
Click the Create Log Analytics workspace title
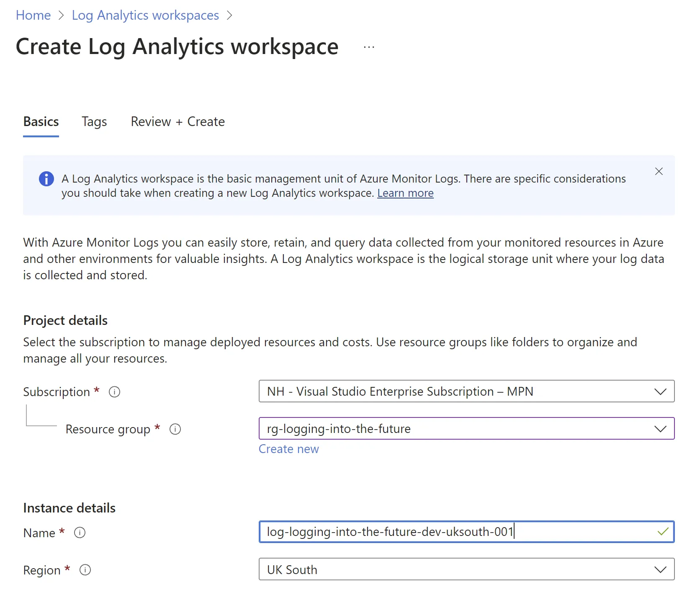[177, 46]
